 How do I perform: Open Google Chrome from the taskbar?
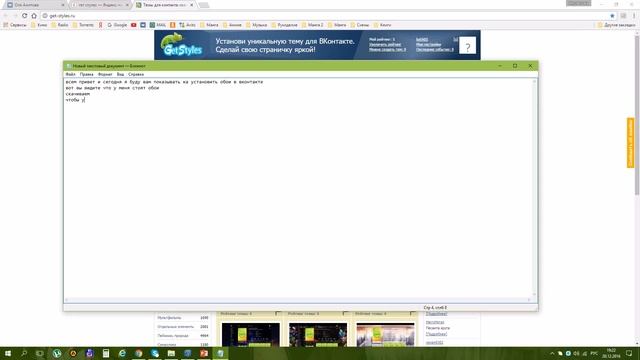pyautogui.click(x=138, y=353)
